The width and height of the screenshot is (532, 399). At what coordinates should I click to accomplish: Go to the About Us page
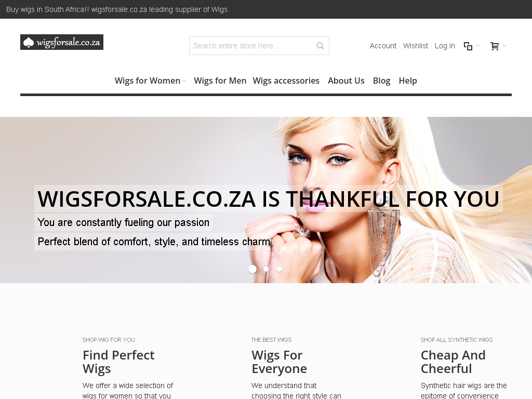[x=346, y=81]
